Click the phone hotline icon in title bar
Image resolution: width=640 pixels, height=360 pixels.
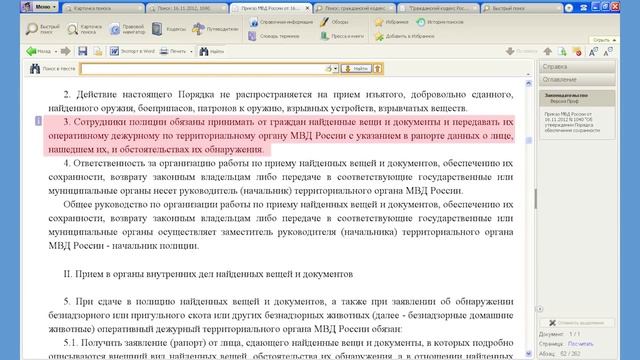(x=584, y=7)
